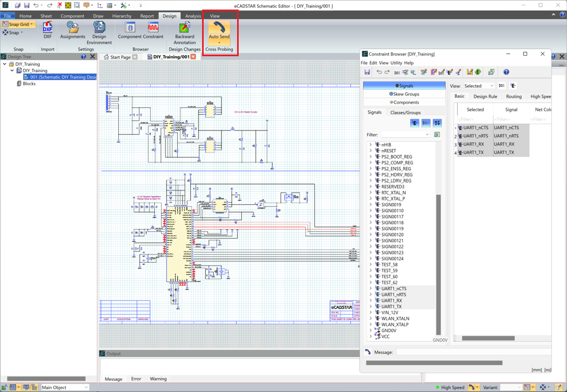The image size is (567, 392).
Task: Open the Variant dropdown in status bar
Action: [x=511, y=387]
